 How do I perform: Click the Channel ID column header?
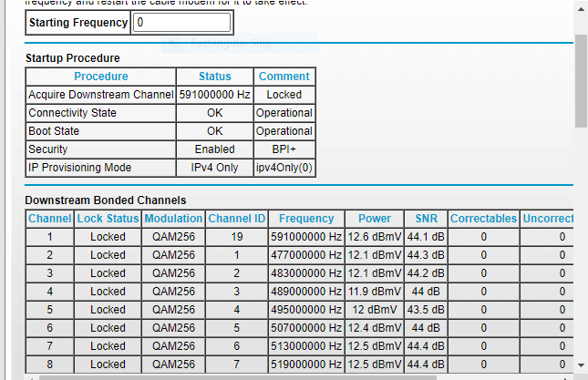coord(237,219)
